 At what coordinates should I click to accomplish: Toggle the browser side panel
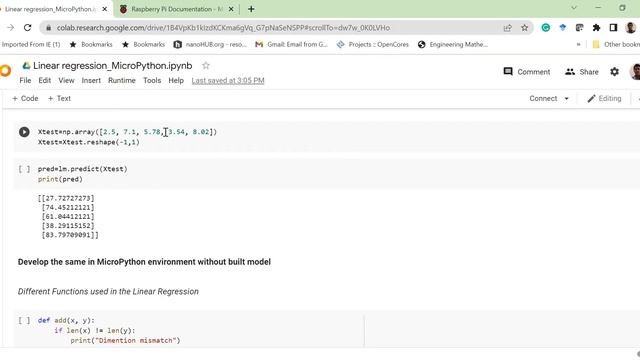[x=613, y=28]
